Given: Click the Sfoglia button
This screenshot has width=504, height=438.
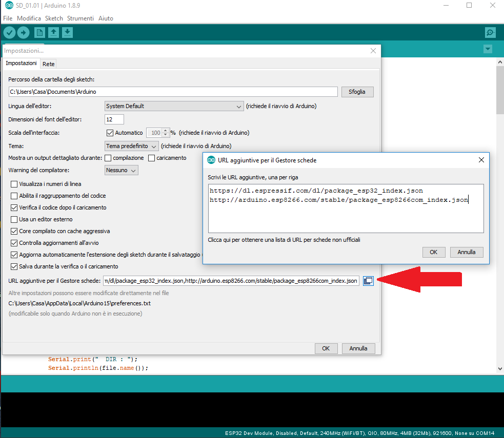Looking at the screenshot, I should pyautogui.click(x=357, y=92).
